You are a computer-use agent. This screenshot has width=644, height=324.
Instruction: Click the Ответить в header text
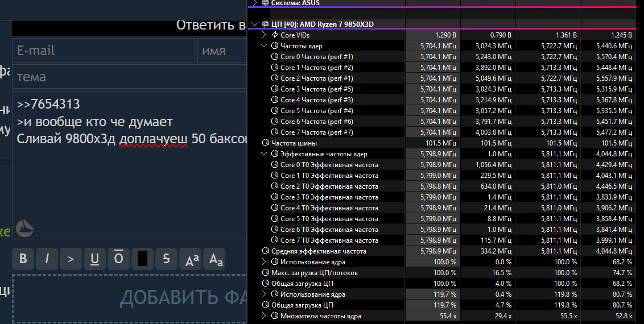211,25
